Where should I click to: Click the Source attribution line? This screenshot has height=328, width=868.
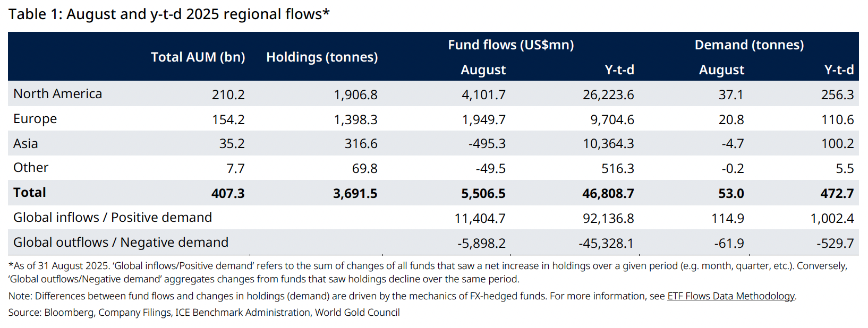click(x=204, y=313)
